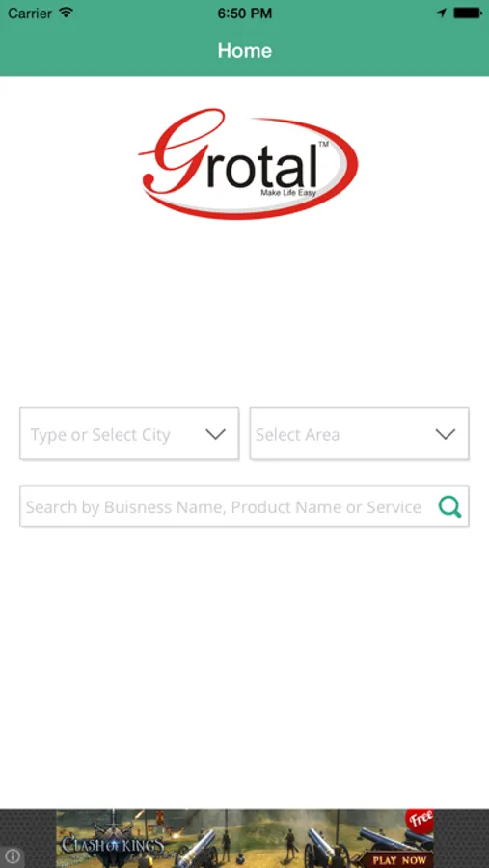
Task: Tap the Grotal logo
Action: click(x=248, y=163)
